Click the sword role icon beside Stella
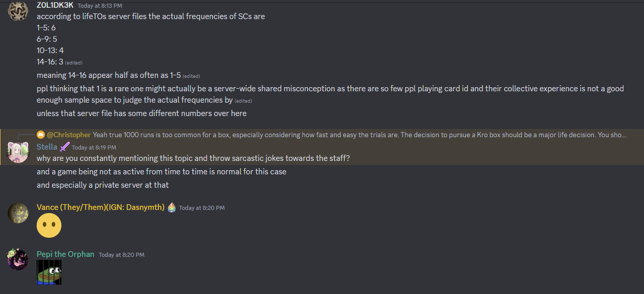 tap(65, 147)
